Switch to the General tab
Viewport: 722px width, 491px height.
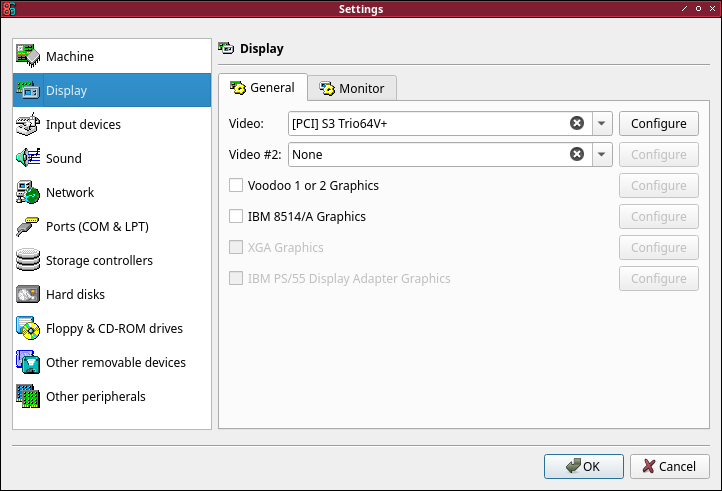[262, 87]
